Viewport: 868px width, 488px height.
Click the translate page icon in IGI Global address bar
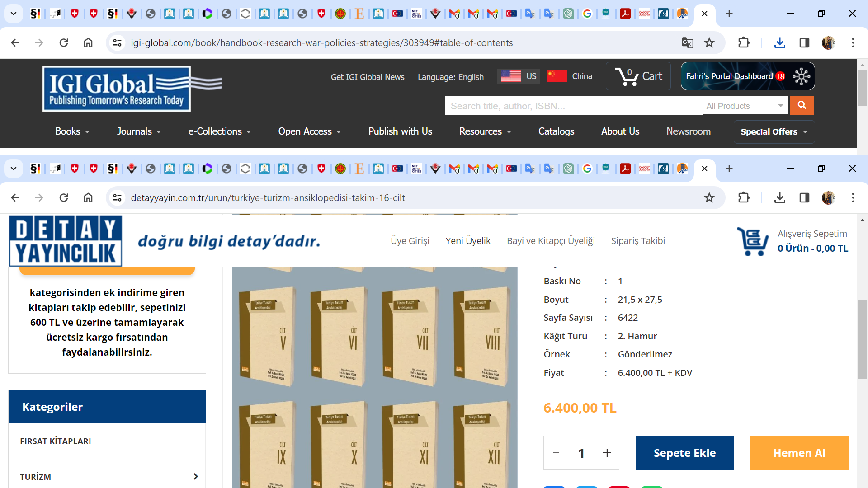(687, 42)
